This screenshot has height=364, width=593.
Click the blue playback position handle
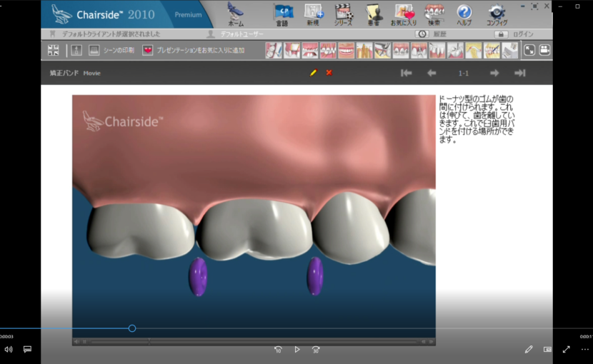tap(132, 328)
